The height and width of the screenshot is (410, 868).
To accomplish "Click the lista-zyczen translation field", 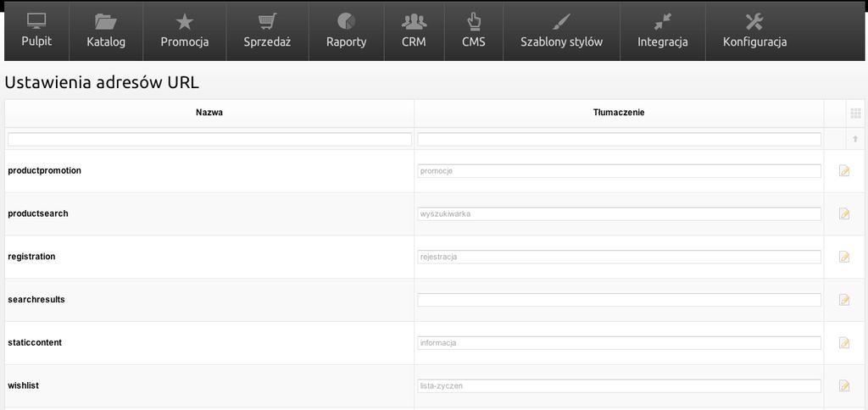I will tap(619, 385).
